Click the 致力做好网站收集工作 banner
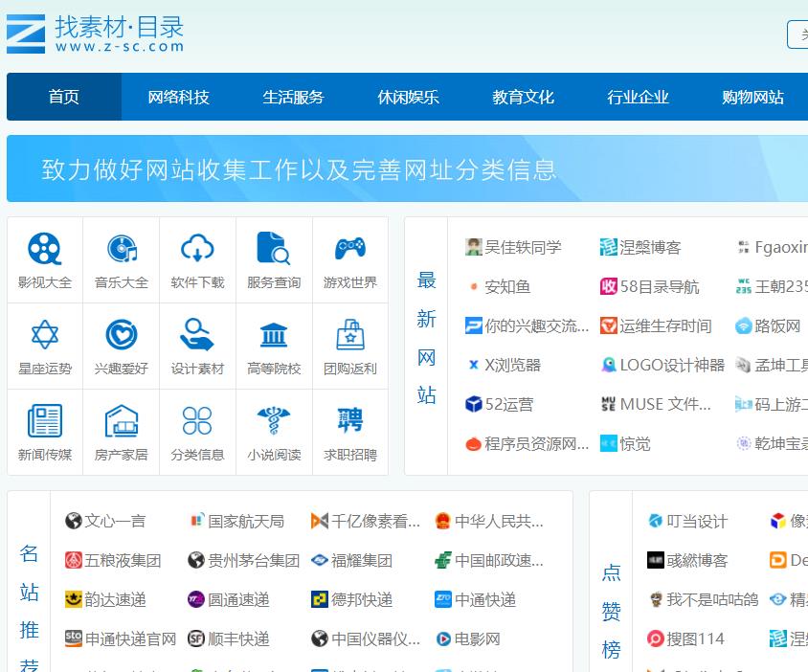 (x=407, y=168)
